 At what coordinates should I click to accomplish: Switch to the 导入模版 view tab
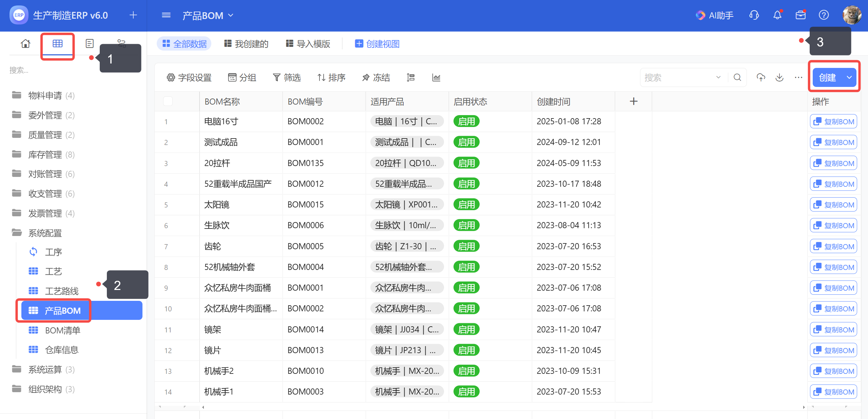(x=308, y=44)
